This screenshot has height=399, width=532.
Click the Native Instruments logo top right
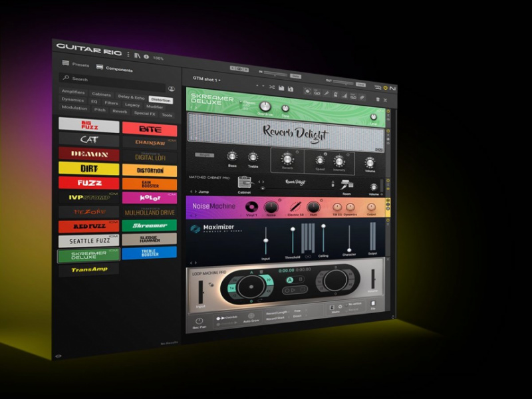click(392, 89)
